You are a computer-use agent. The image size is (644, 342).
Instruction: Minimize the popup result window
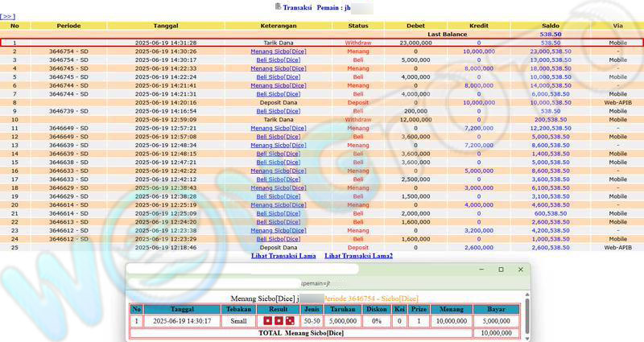click(x=481, y=270)
